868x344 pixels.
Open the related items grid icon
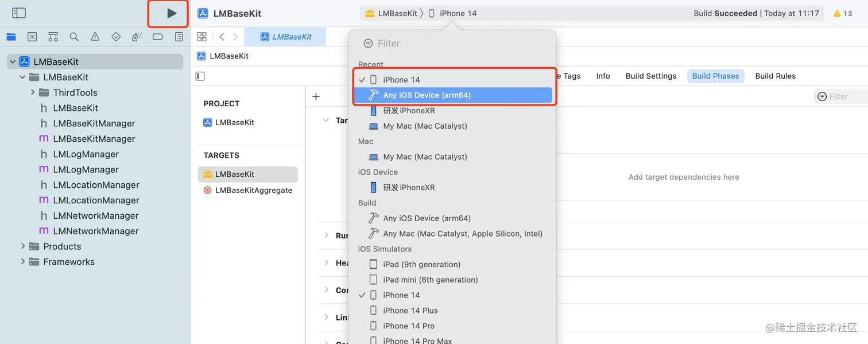coord(201,37)
